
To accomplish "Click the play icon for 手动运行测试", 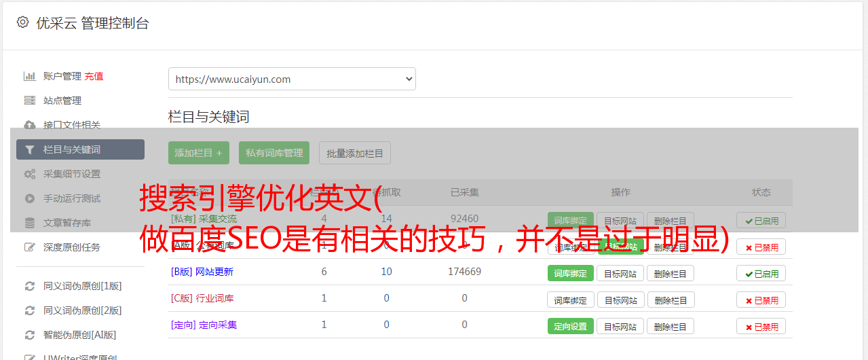I will (30, 198).
